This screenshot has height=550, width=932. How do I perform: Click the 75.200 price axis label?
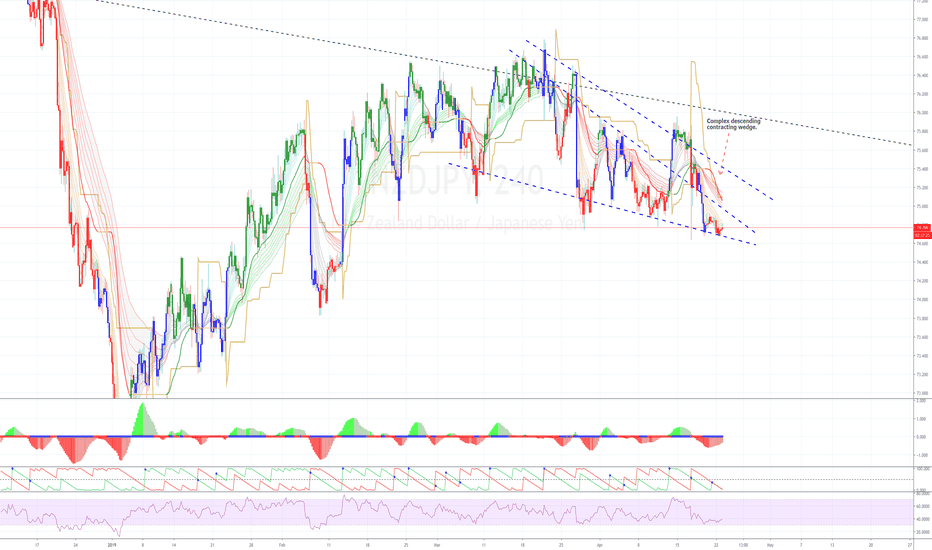(x=923, y=188)
